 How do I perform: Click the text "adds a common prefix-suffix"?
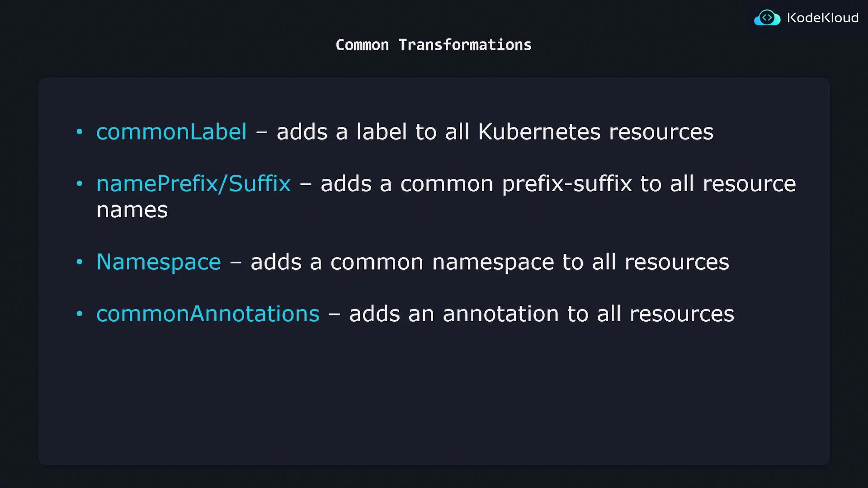point(476,184)
